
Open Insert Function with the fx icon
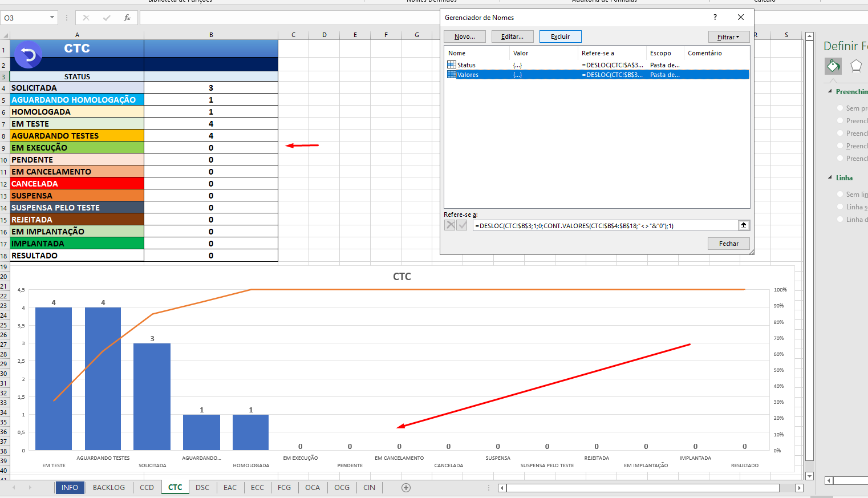tap(127, 18)
